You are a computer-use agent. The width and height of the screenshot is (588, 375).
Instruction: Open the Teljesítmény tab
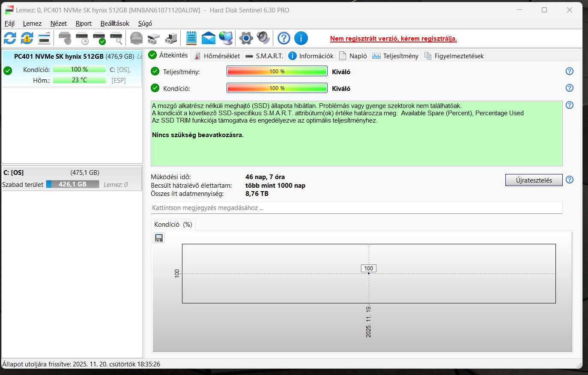click(395, 56)
